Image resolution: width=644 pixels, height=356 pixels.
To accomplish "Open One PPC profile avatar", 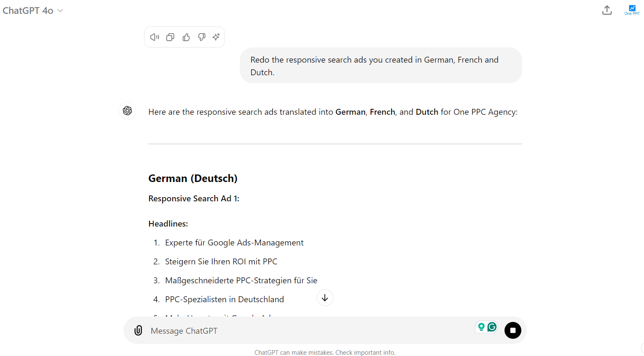I will [632, 10].
